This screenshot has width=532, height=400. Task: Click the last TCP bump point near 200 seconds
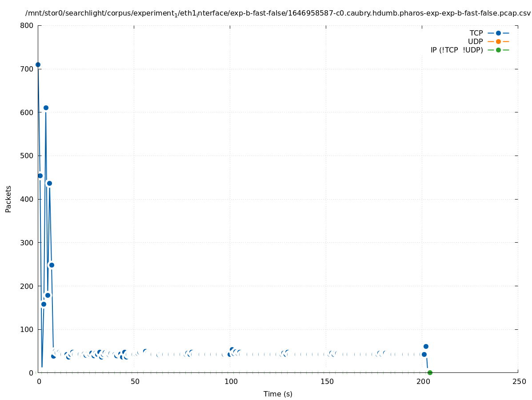click(426, 347)
